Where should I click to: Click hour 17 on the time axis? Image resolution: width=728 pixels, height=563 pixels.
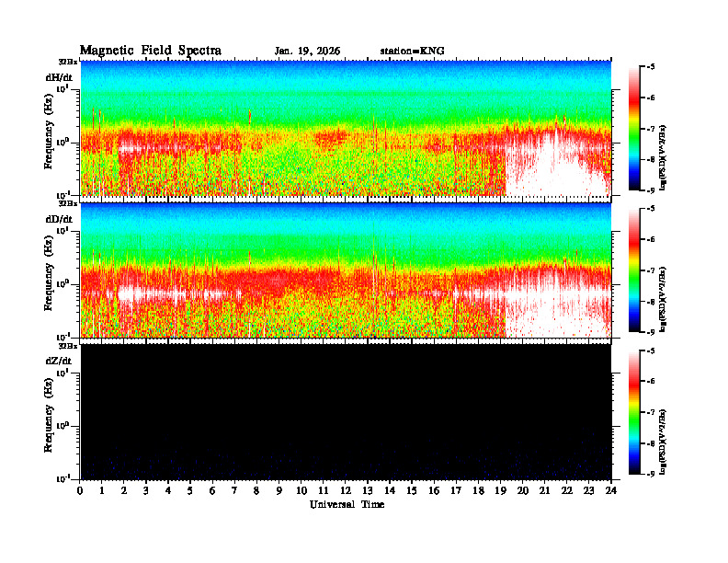(456, 491)
